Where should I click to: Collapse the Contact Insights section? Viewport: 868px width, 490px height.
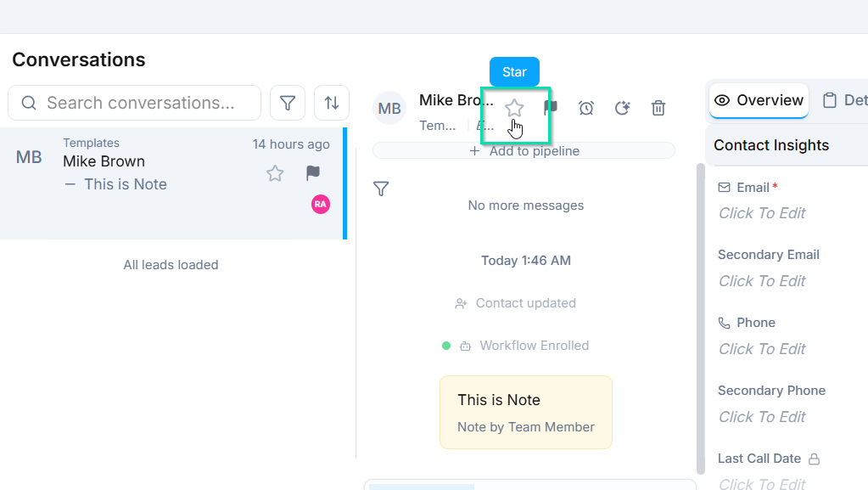point(770,145)
